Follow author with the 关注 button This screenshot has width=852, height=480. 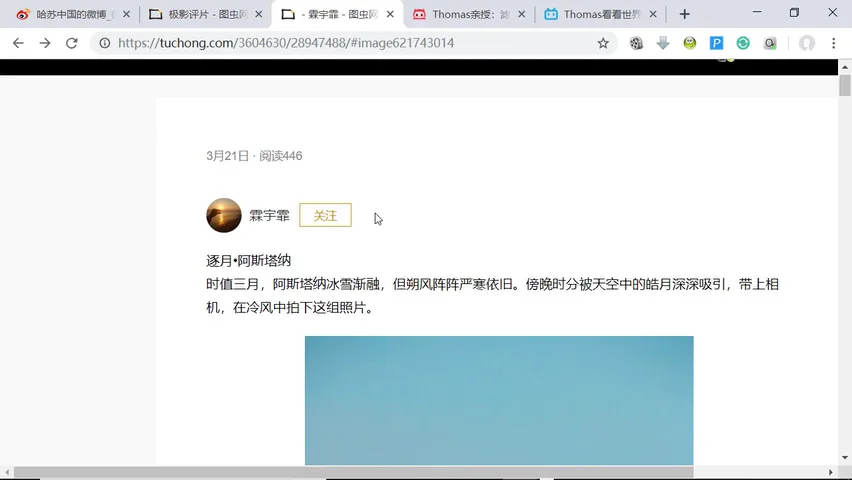pos(325,215)
